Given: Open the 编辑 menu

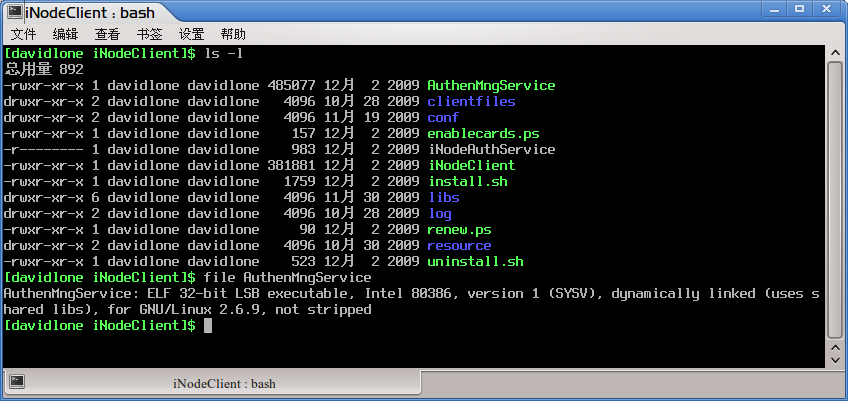Looking at the screenshot, I should click(x=65, y=35).
